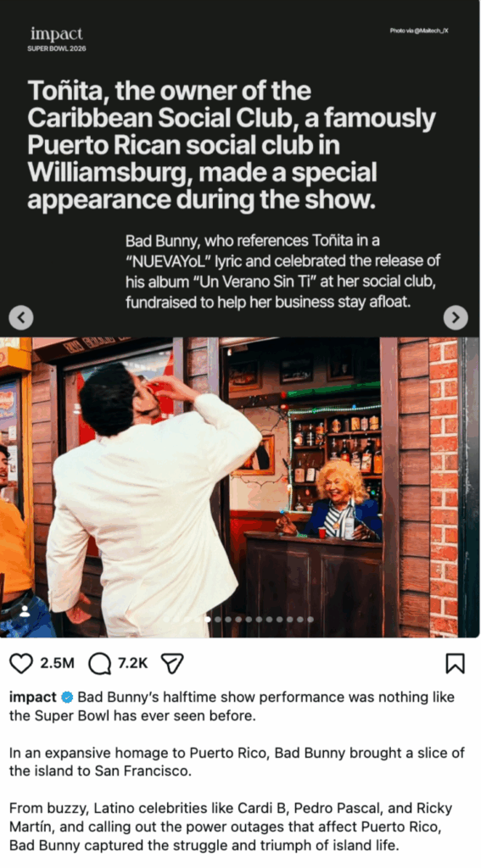
Task: Click the Toñita headline text
Action: (x=232, y=146)
